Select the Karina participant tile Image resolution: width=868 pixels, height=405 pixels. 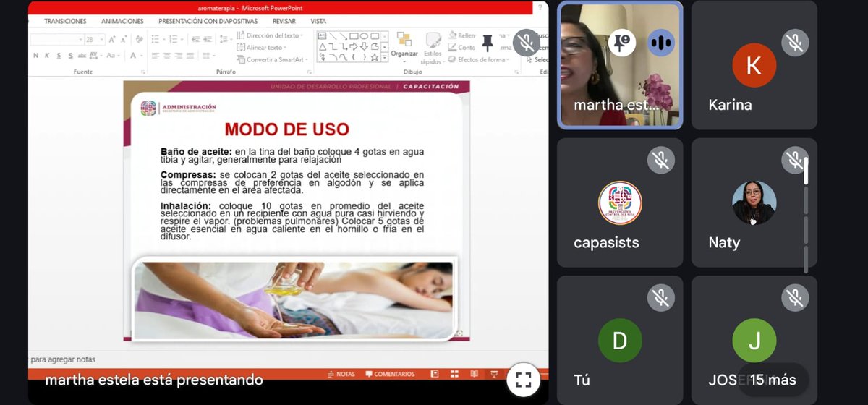(x=754, y=65)
